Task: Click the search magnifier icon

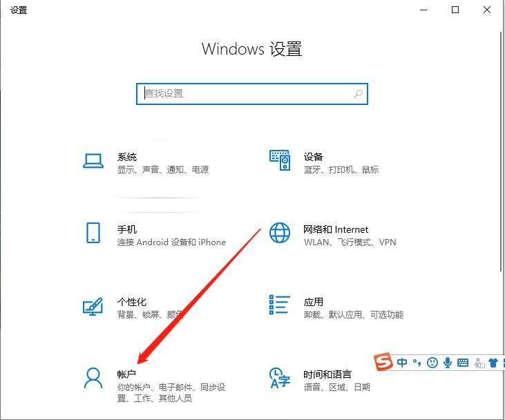Action: click(358, 94)
